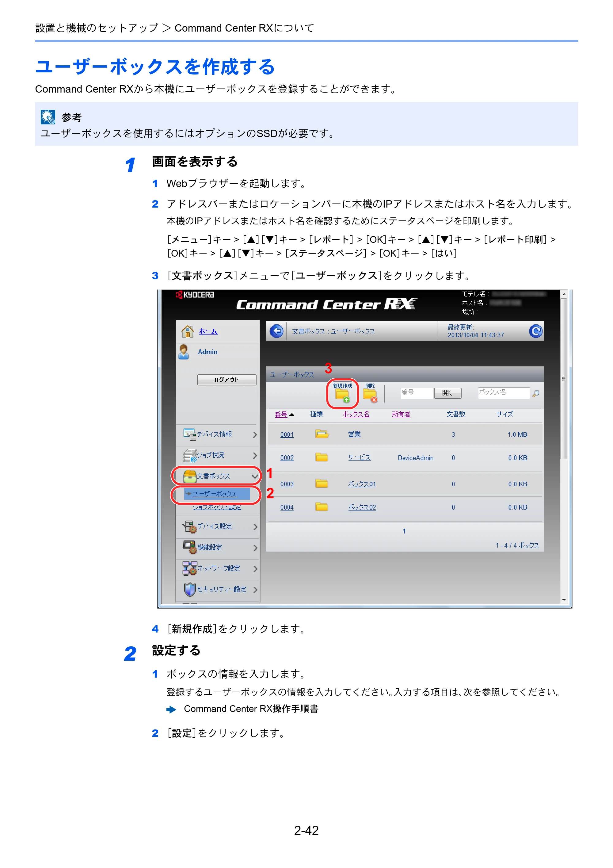Open box number 0004 link

pyautogui.click(x=287, y=508)
